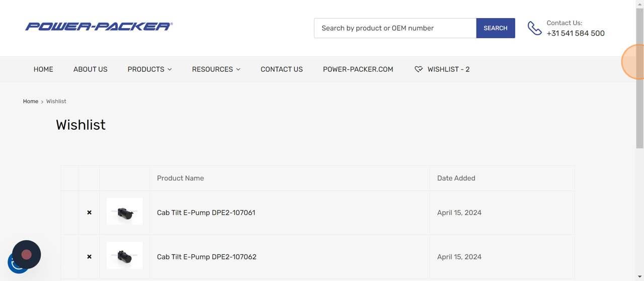Expand the Resources dropdown menu

216,69
